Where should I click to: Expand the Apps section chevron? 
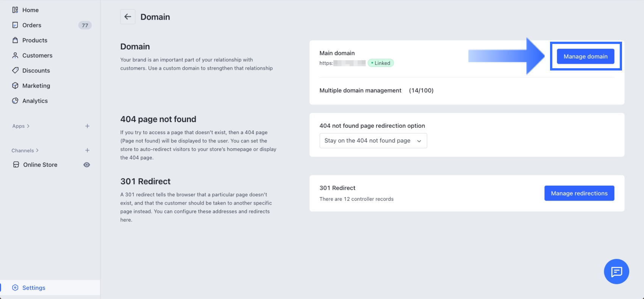[x=28, y=126]
